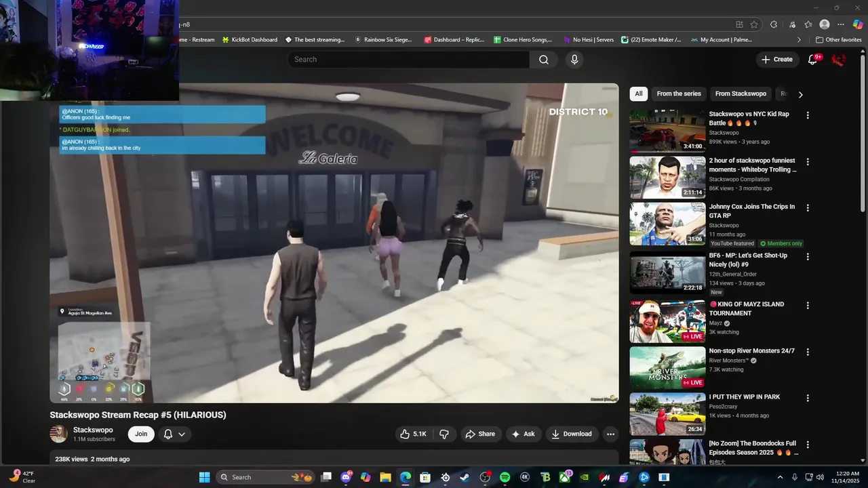868x488 pixels.
Task: Open the Other favorites folder
Action: click(x=838, y=40)
